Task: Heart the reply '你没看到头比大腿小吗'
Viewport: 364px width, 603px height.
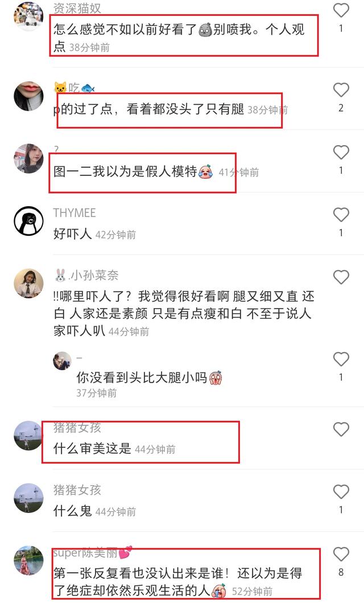Action: 341,359
